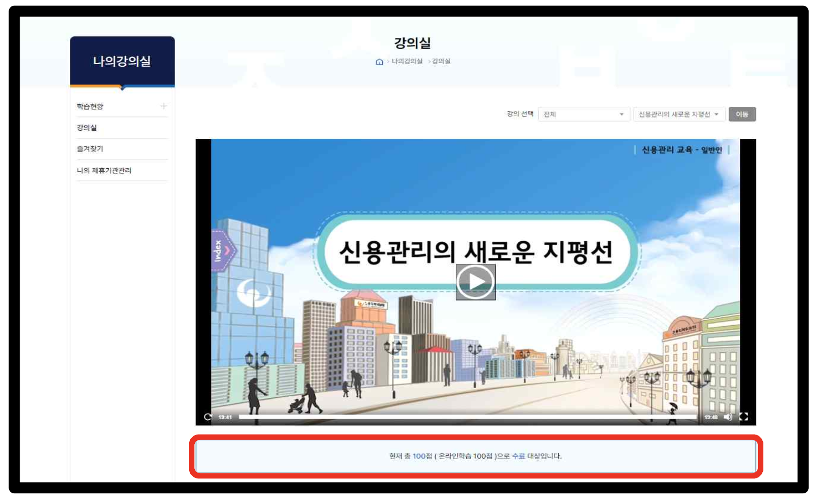Open the 신용관리의 새로운 지평선 lecture dropdown
The width and height of the screenshot is (821, 504).
[x=679, y=114]
